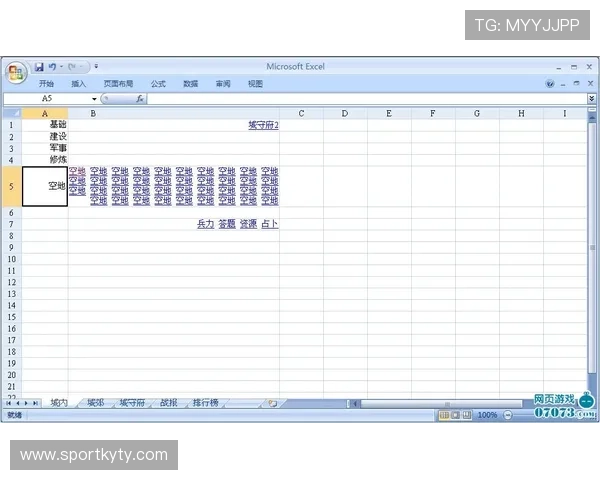Switch to Page Layout view button
This screenshot has height=480, width=600.
click(455, 415)
